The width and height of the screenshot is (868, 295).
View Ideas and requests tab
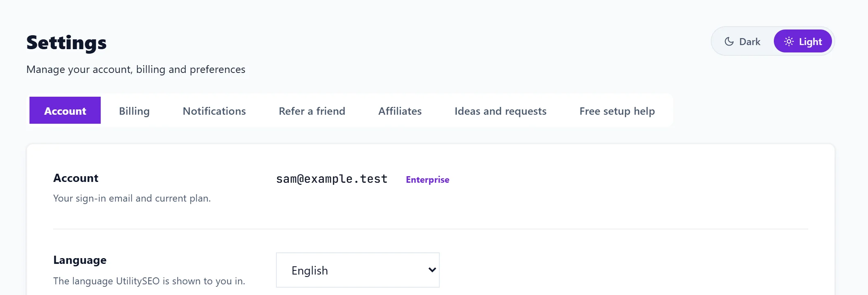click(500, 111)
